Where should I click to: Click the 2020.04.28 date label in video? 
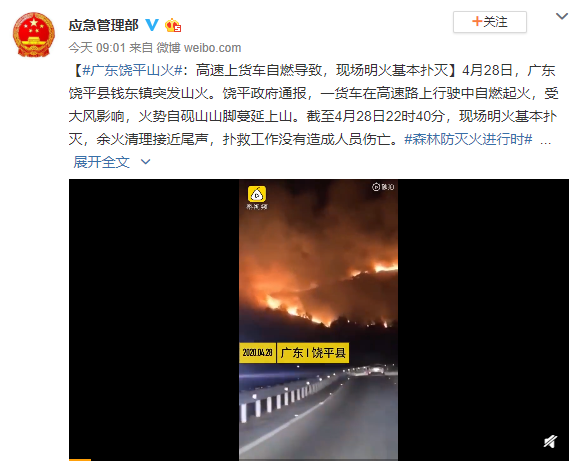click(x=257, y=352)
